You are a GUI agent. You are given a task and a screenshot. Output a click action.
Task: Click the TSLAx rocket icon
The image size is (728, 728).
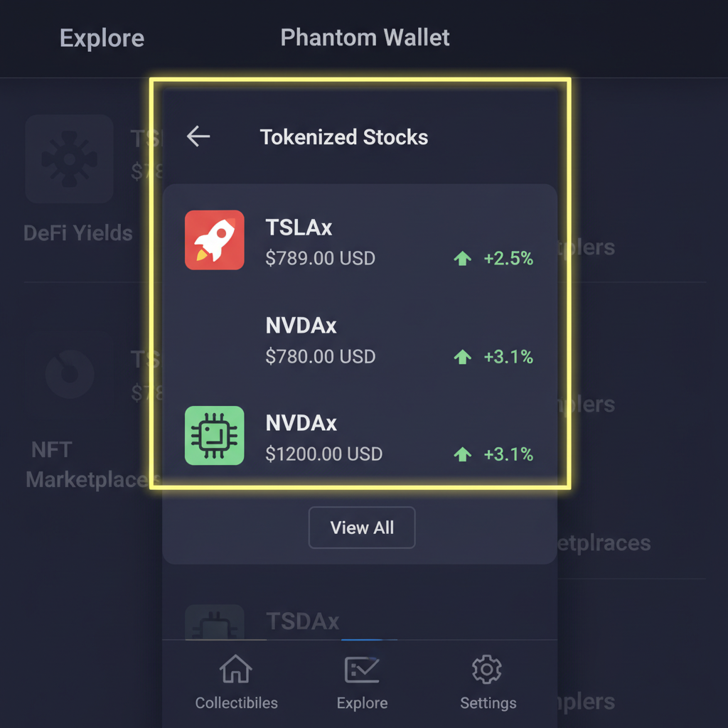click(x=215, y=240)
